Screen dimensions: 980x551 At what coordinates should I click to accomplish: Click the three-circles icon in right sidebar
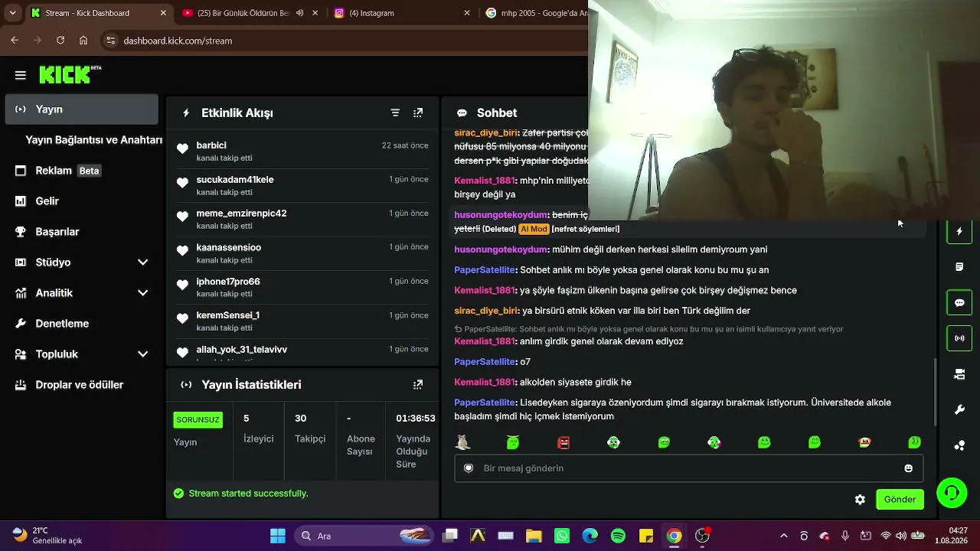[x=959, y=445]
